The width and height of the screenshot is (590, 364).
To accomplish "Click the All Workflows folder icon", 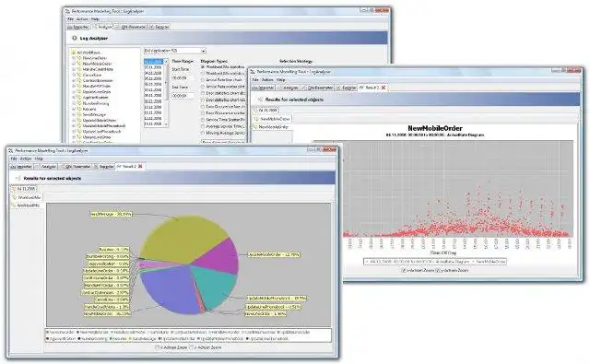I will (74, 53).
